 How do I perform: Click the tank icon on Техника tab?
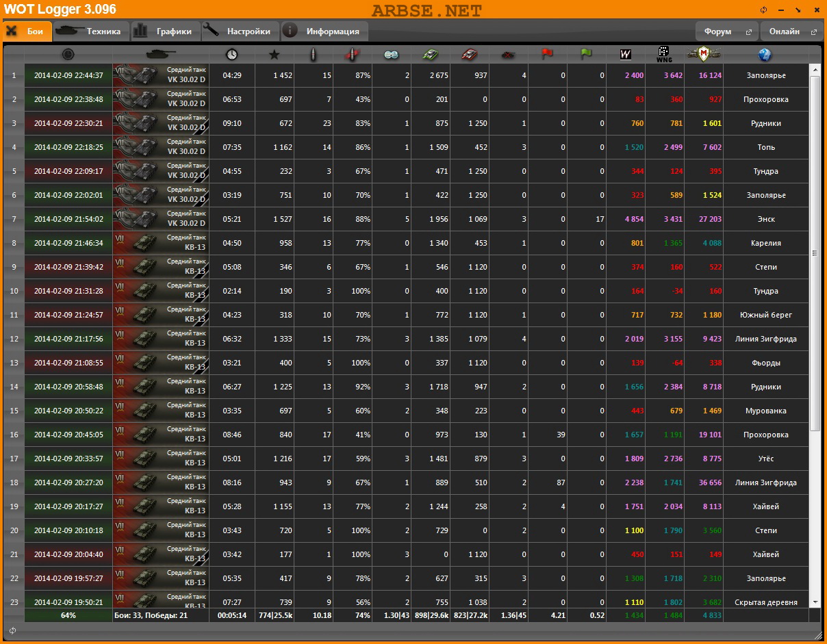(x=69, y=31)
